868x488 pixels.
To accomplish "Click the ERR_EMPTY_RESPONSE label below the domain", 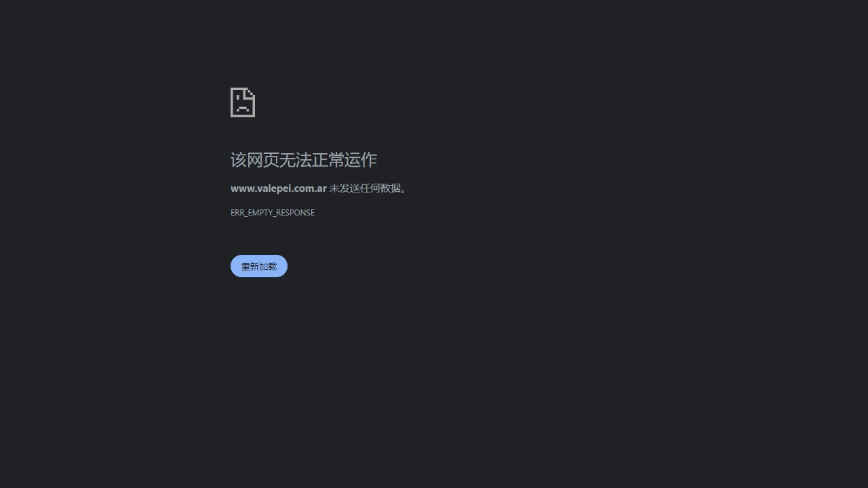I will tap(273, 213).
